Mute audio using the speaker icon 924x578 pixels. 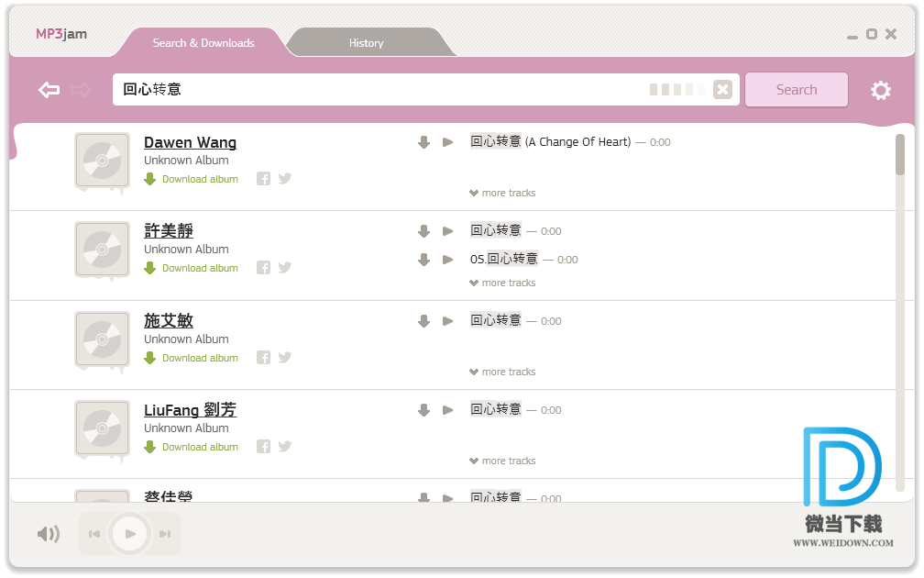(48, 534)
